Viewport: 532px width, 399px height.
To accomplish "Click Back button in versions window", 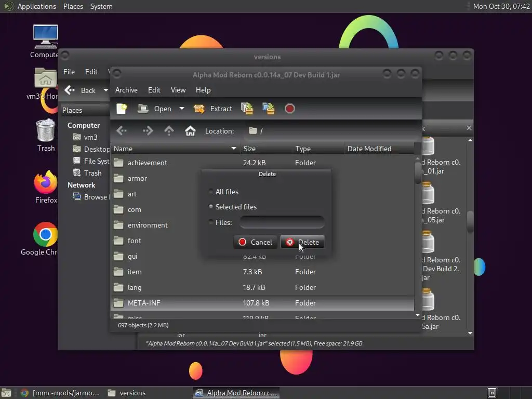I will (x=80, y=90).
